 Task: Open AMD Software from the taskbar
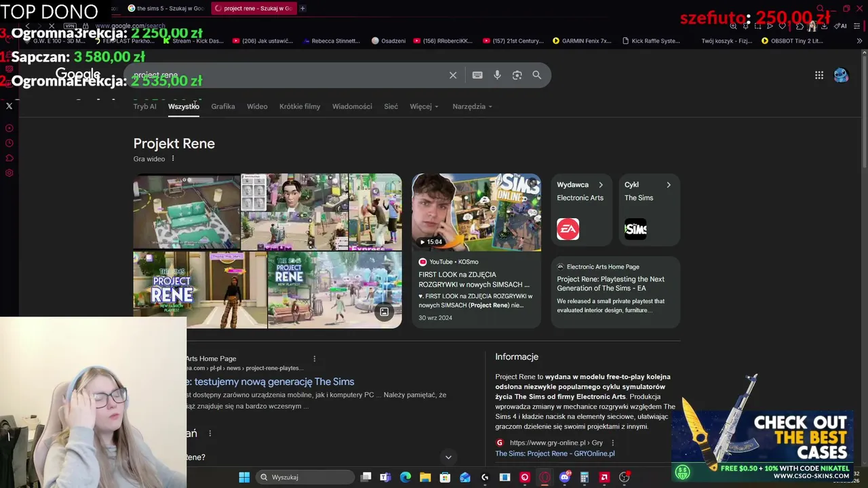pos(604,477)
